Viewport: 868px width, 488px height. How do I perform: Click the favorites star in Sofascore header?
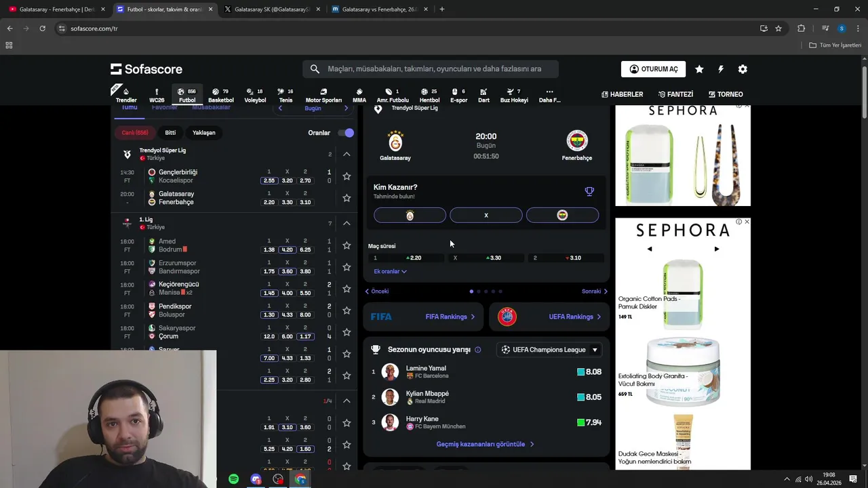pos(699,69)
